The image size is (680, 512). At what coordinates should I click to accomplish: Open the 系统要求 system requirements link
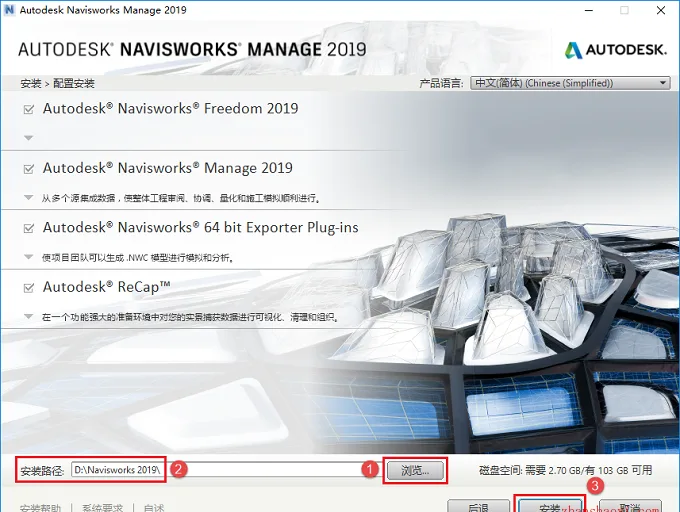[x=102, y=508]
